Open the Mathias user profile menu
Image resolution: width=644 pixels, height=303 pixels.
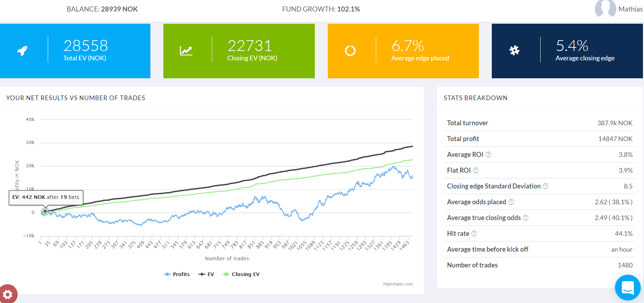tap(630, 9)
